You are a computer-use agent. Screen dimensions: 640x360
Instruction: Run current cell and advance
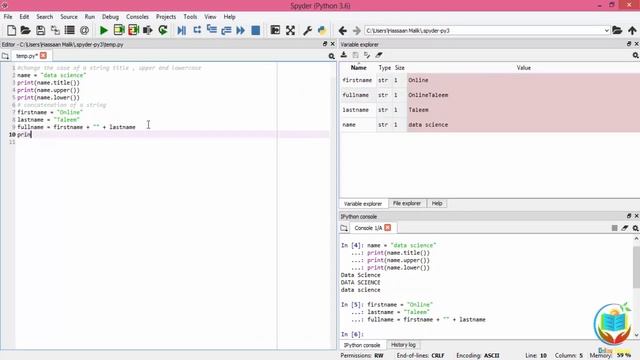click(x=133, y=30)
